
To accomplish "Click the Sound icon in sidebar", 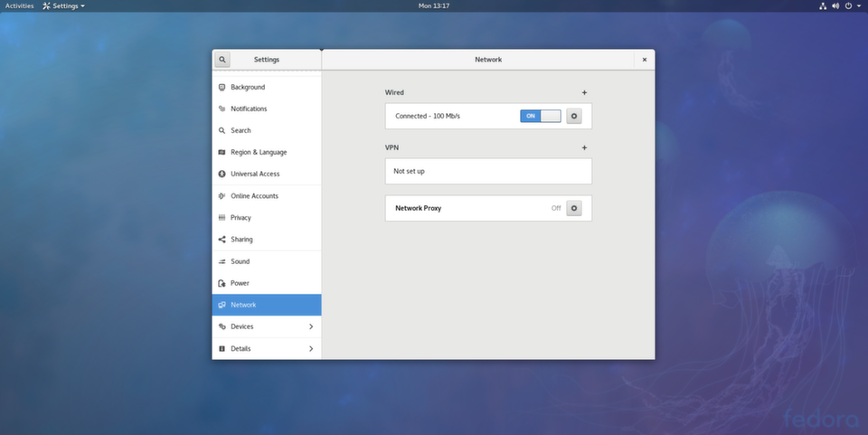I will click(222, 261).
